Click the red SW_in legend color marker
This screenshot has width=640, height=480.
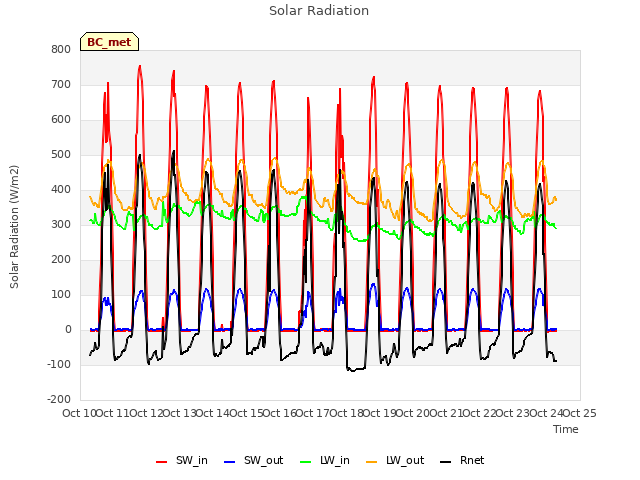[x=162, y=462]
